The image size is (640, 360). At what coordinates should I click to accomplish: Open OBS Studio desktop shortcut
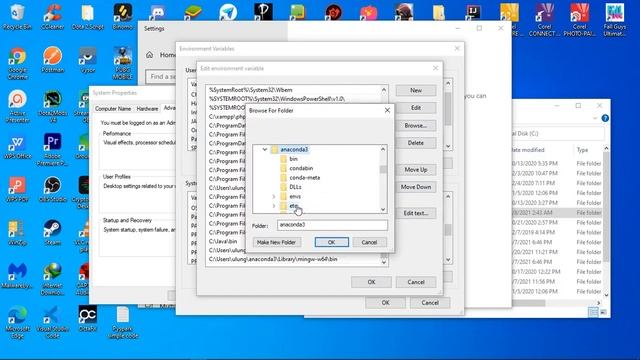tap(53, 190)
